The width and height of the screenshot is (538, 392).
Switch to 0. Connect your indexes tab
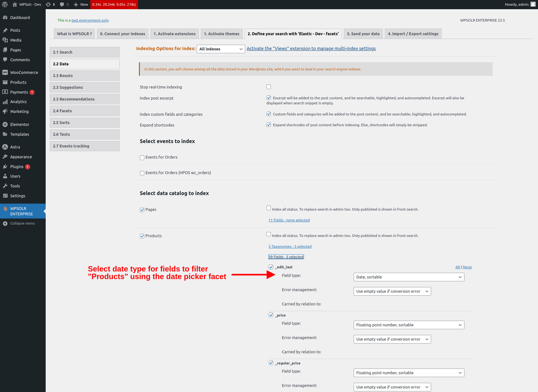(x=123, y=34)
